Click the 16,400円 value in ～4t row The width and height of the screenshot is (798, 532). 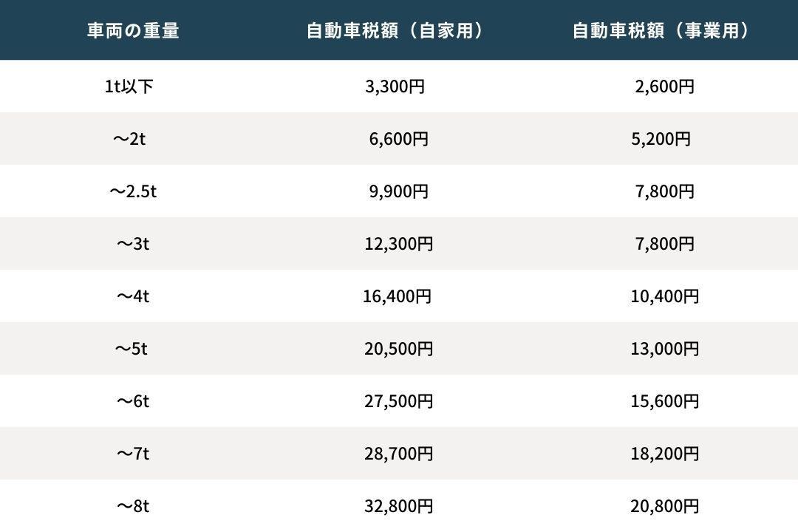click(397, 296)
